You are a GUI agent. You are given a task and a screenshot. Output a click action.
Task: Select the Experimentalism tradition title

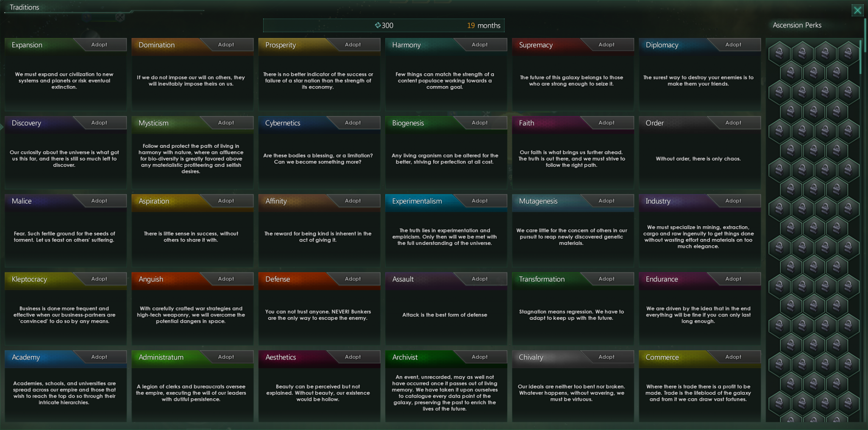[417, 201]
